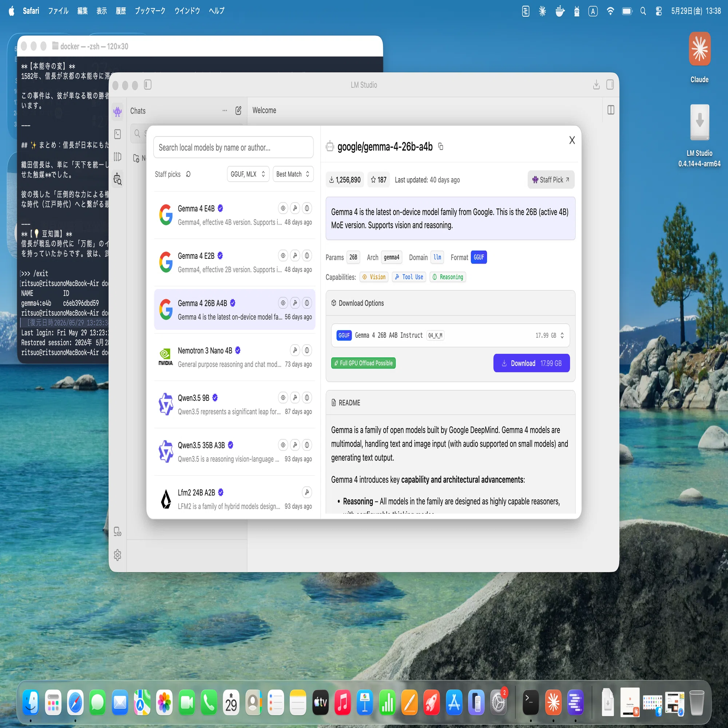Open the LM Studio downloads icon in title bar

click(x=596, y=85)
